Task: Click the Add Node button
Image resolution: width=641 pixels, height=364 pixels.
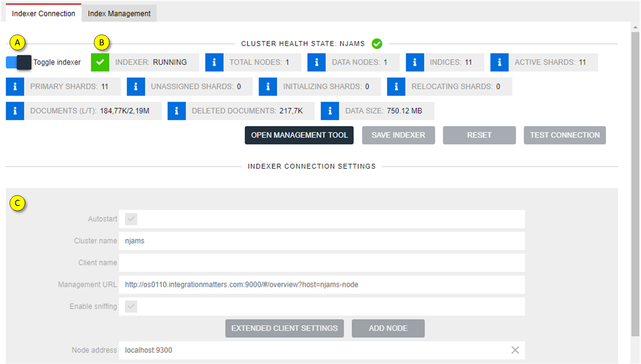Action: pyautogui.click(x=388, y=328)
